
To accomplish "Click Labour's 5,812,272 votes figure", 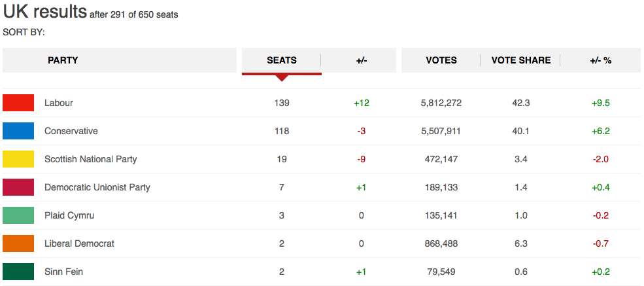I will click(441, 103).
